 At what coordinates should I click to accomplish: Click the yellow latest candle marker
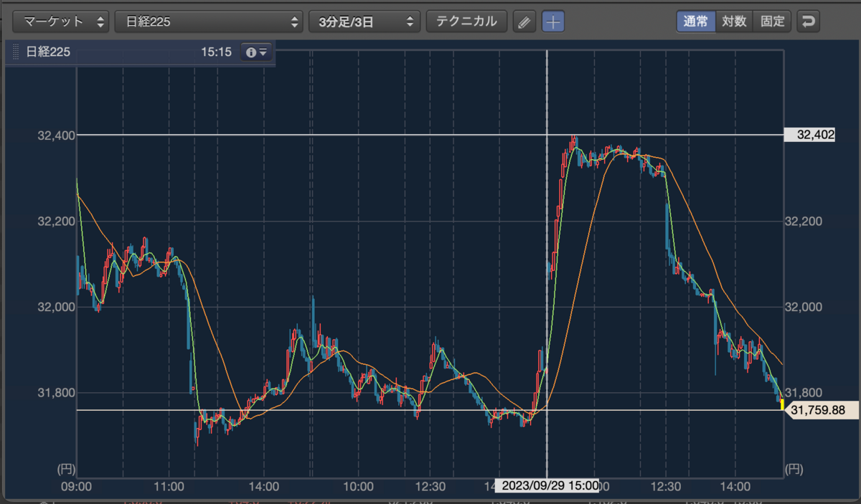point(781,405)
